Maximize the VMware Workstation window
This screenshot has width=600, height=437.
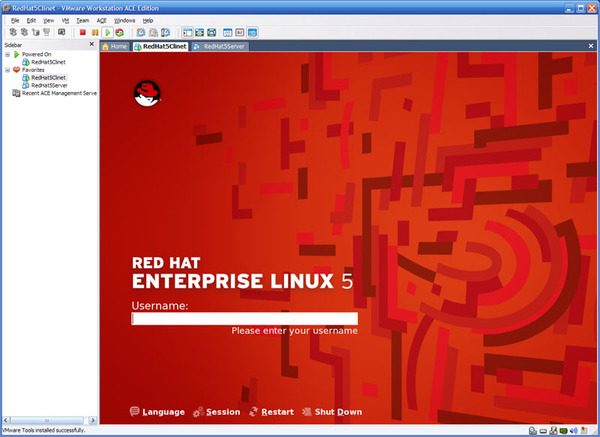(580, 8)
